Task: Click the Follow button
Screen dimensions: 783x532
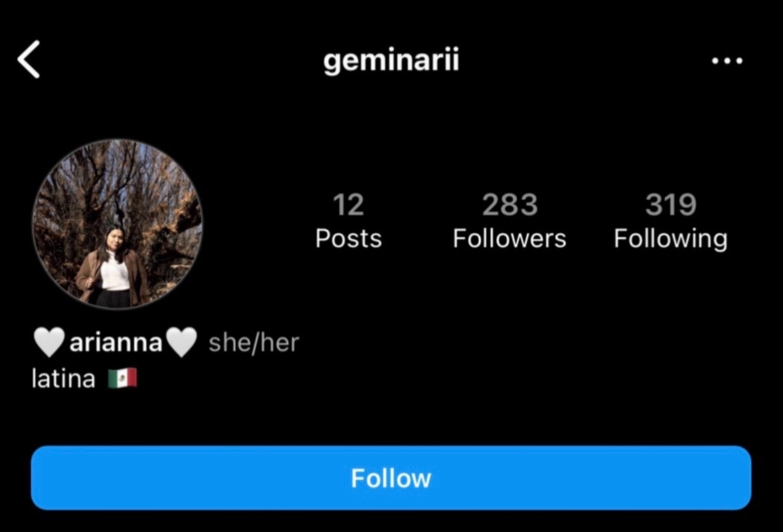Action: point(391,478)
